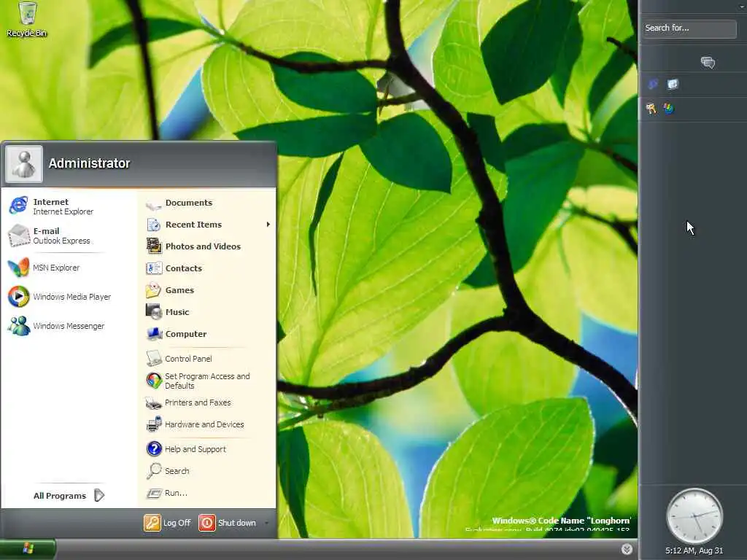Click the Log Off button
This screenshot has width=747, height=560.
click(167, 523)
